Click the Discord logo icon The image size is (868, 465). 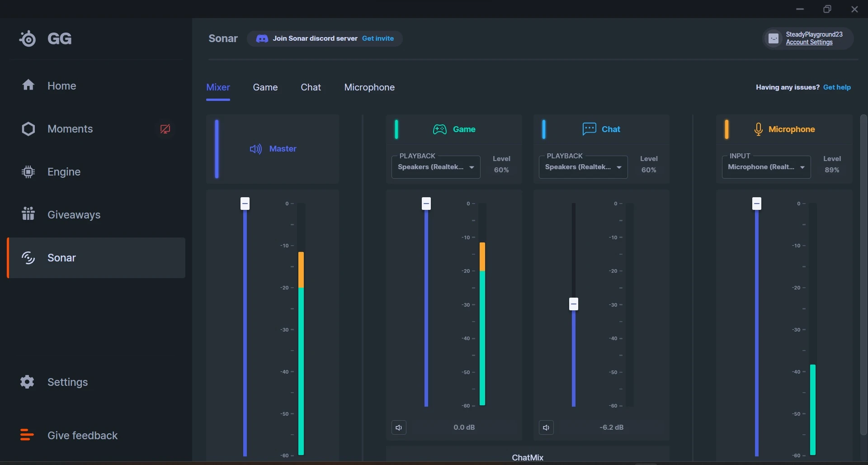[262, 38]
